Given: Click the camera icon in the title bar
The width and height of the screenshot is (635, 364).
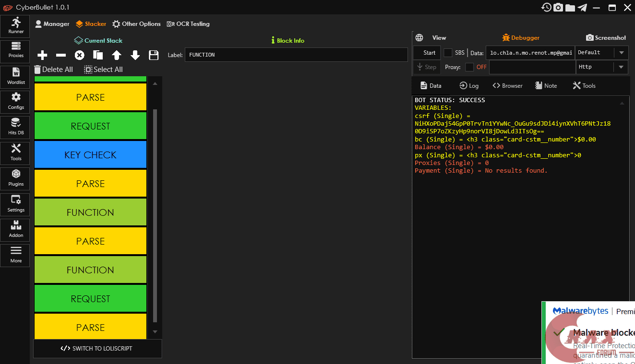Looking at the screenshot, I should pyautogui.click(x=558, y=7).
